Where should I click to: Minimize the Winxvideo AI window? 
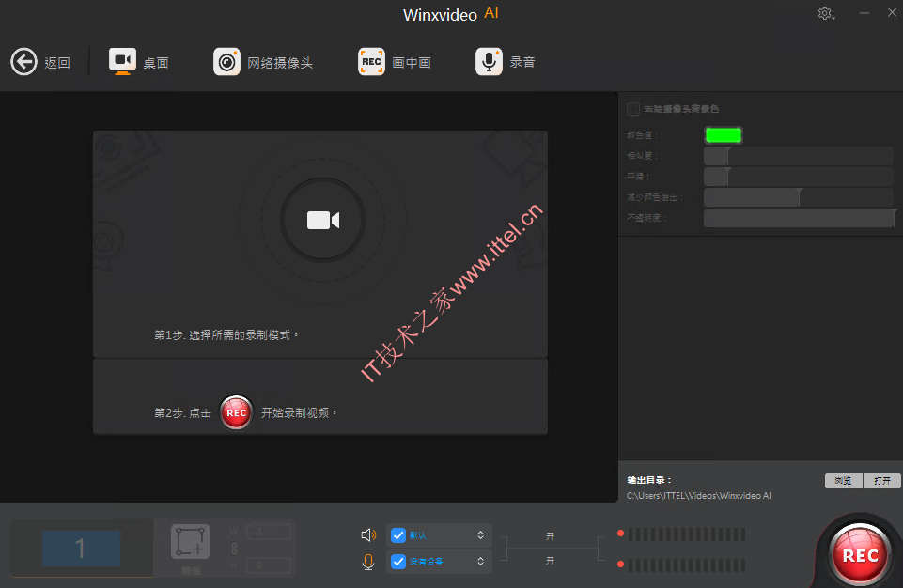click(x=864, y=12)
